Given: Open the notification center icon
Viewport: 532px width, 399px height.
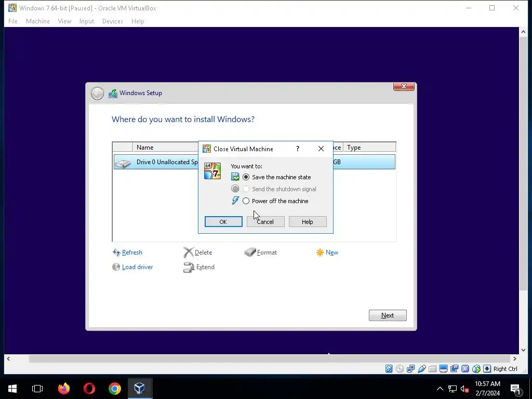Looking at the screenshot, I should 515,390.
